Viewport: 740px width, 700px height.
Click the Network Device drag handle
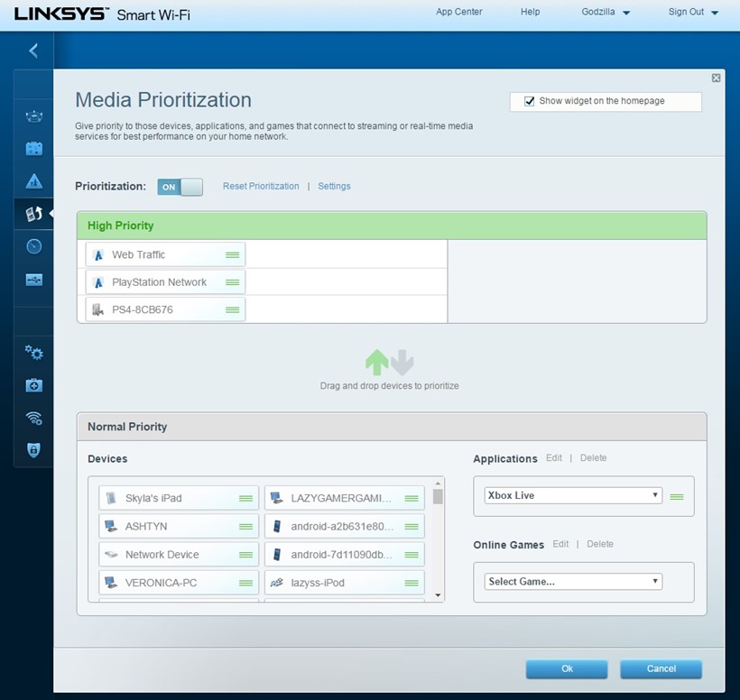[x=245, y=555]
